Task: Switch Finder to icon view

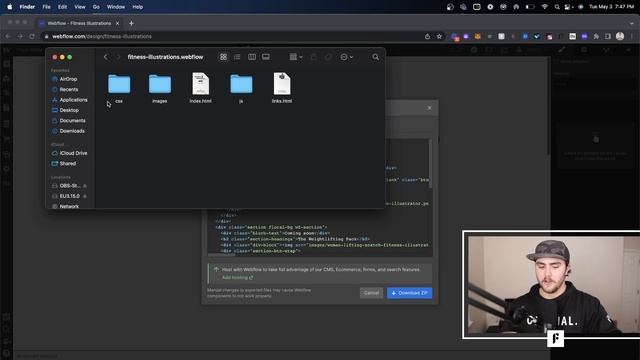Action: [x=223, y=57]
